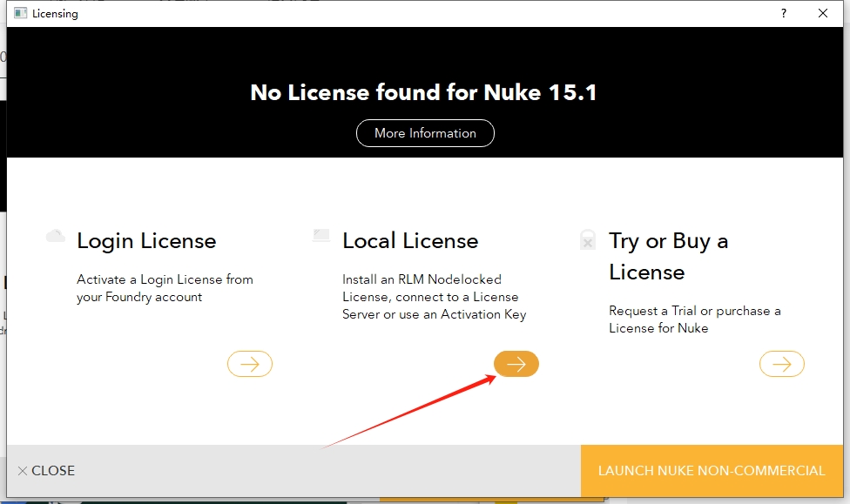The image size is (850, 504).
Task: Close the Licensing window from title bar
Action: tap(823, 13)
